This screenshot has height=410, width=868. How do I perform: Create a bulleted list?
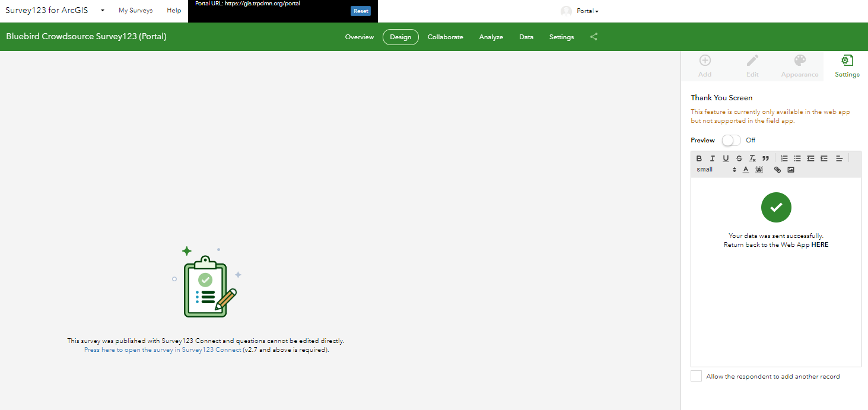click(797, 158)
